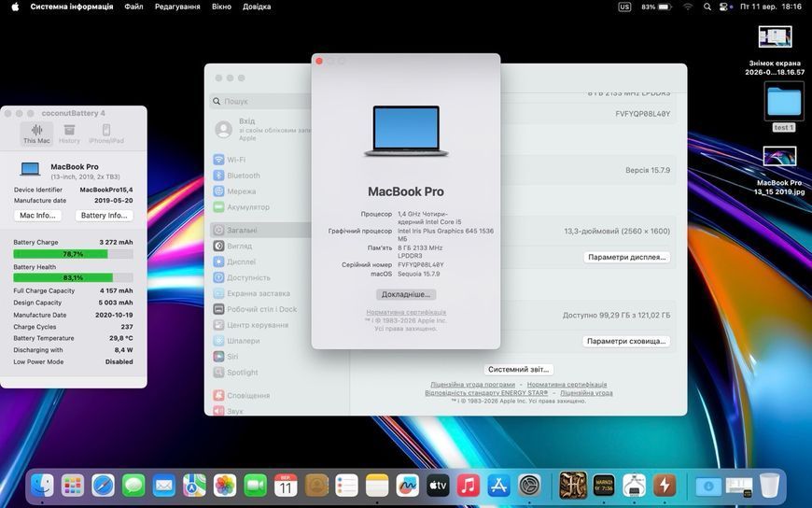Viewport: 812px width, 508px height.
Task: Select Мережа in System Settings sidebar
Action: click(261, 191)
